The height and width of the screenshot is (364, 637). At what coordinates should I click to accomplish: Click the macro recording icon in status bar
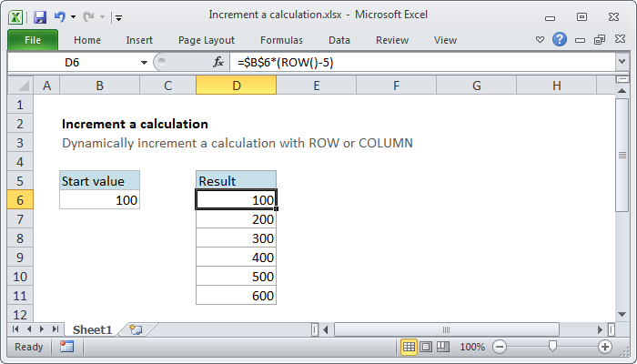66,347
